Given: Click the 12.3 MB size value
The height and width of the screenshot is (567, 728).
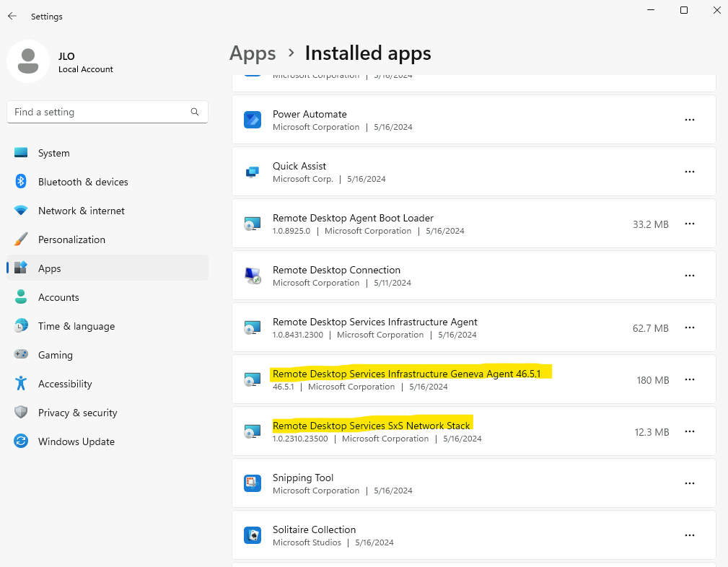Looking at the screenshot, I should 652,432.
